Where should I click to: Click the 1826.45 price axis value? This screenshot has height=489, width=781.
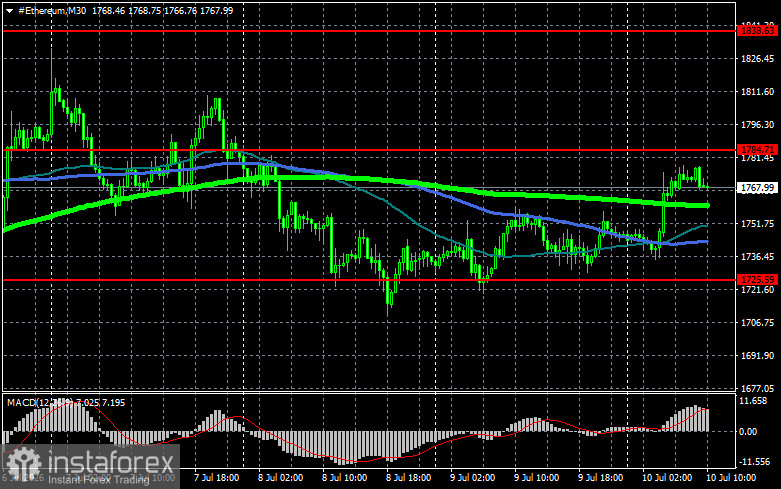(758, 59)
